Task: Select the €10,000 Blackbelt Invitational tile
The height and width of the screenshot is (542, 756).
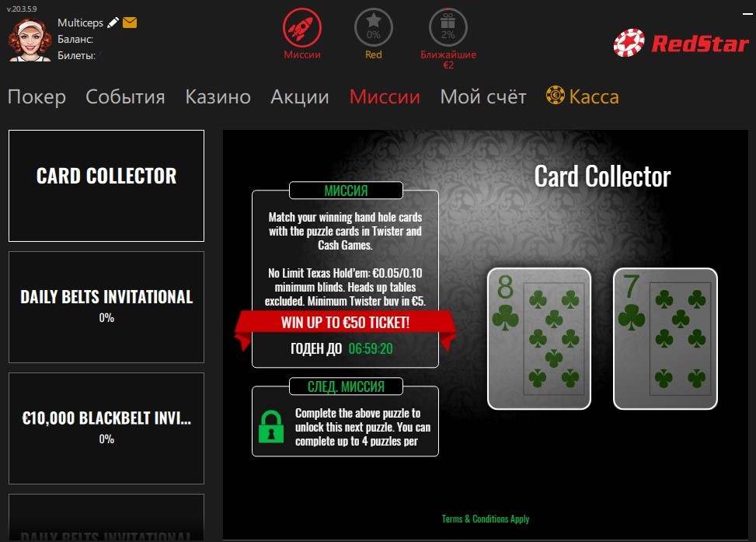Action: 106,428
